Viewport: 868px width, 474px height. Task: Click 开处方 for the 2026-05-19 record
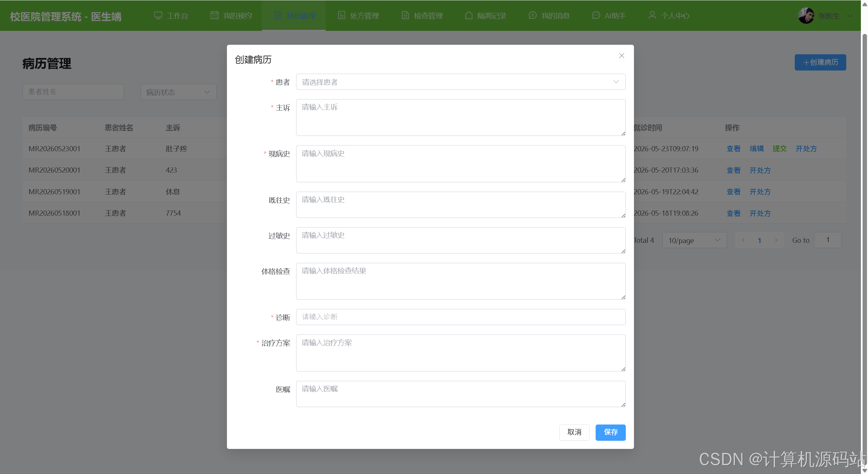[760, 192]
